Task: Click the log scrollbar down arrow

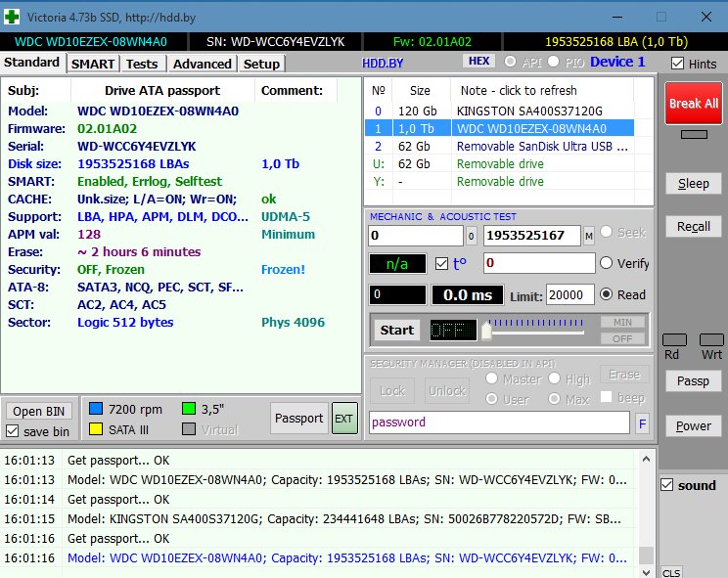Action: tap(646, 572)
